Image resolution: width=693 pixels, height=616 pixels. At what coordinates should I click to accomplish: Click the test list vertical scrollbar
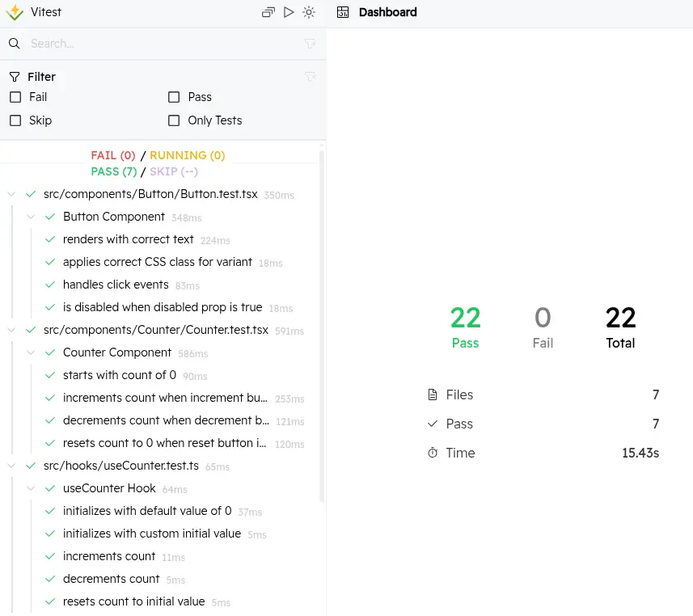click(x=322, y=323)
